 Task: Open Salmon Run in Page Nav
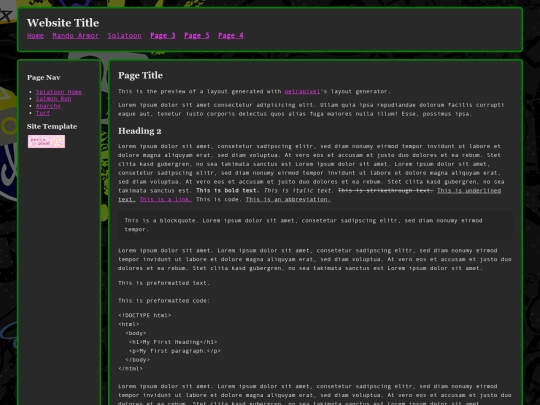click(x=53, y=99)
